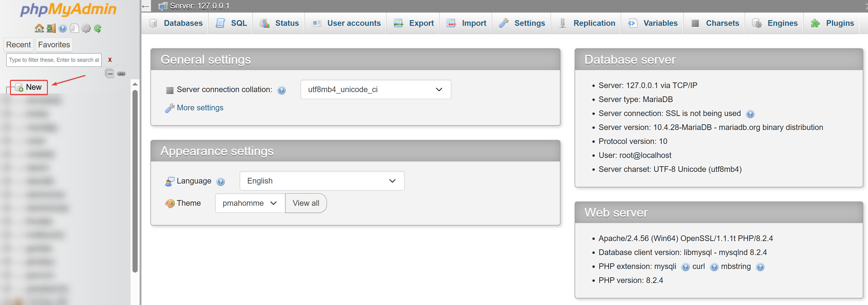Clear the filter with the X button

(110, 60)
